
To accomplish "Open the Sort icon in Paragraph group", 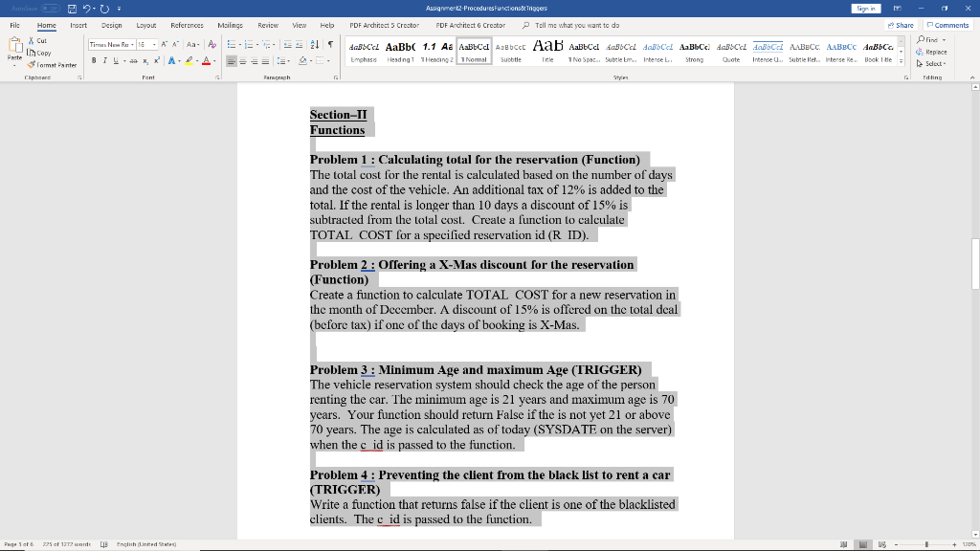I will tap(315, 44).
